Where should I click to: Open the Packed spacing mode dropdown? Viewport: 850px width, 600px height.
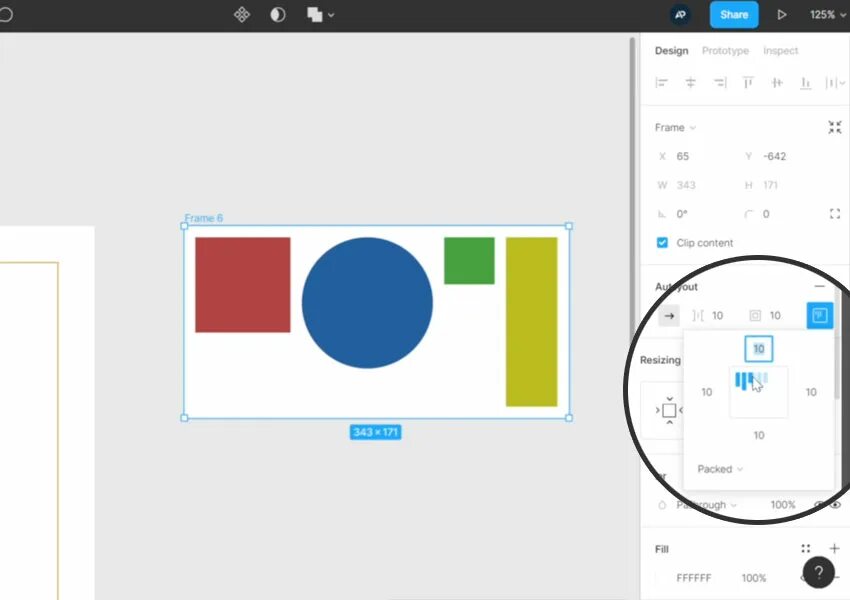(719, 469)
